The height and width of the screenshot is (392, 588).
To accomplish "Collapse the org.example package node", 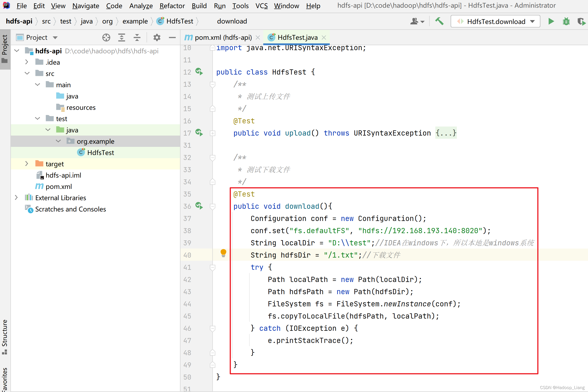I will point(58,141).
